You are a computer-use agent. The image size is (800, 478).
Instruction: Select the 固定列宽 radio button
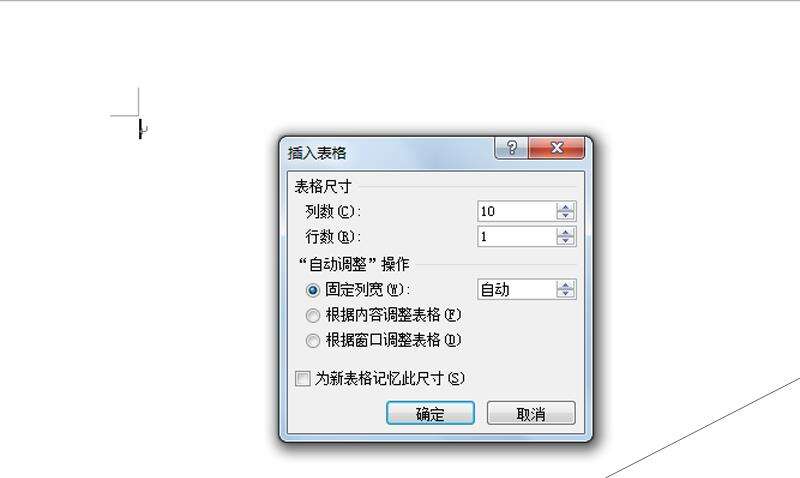[313, 290]
